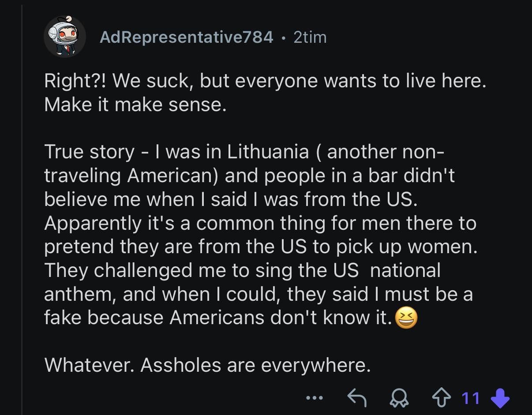This screenshot has height=415, width=532.
Task: Give an award using the ribbon icon
Action: coord(399,398)
